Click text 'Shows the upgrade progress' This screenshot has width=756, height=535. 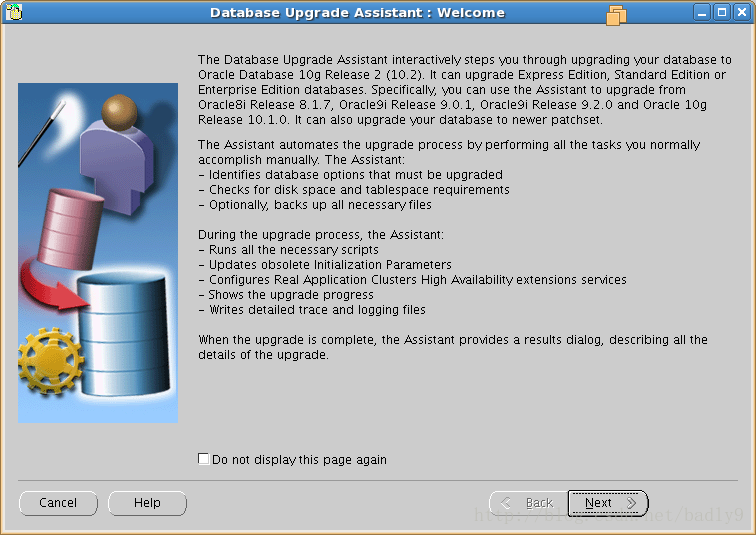pos(291,294)
